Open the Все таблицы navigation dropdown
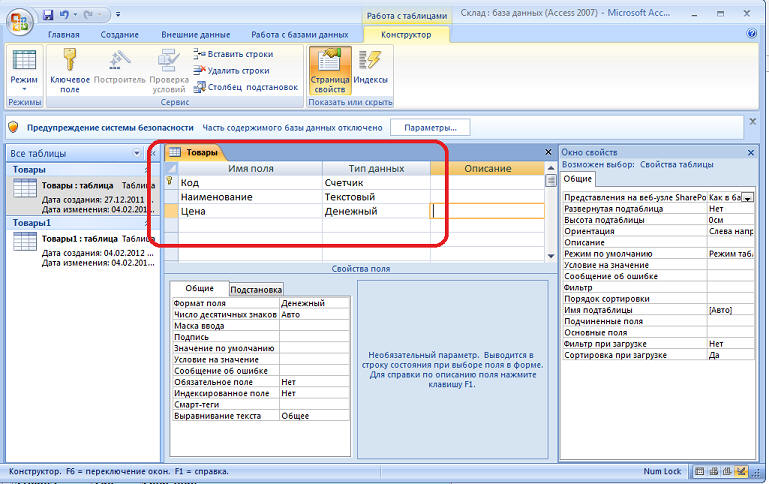 137,153
